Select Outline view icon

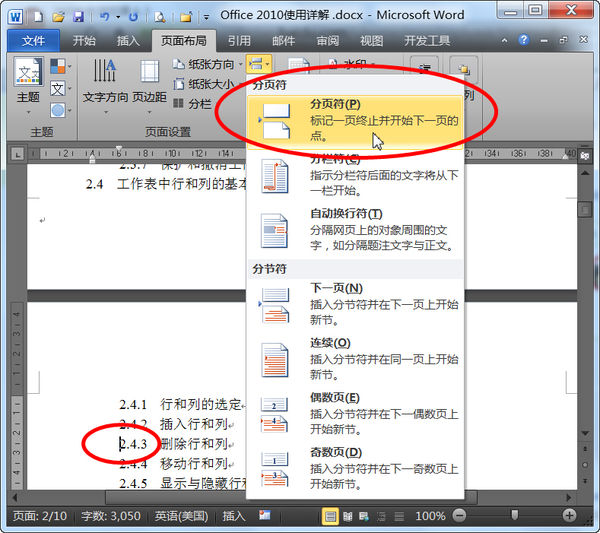(x=382, y=517)
